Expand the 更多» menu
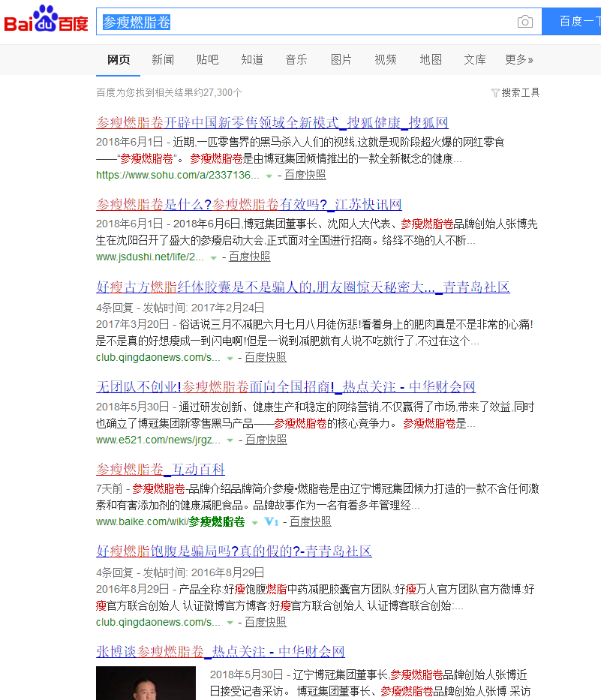The height and width of the screenshot is (700, 601). click(519, 59)
